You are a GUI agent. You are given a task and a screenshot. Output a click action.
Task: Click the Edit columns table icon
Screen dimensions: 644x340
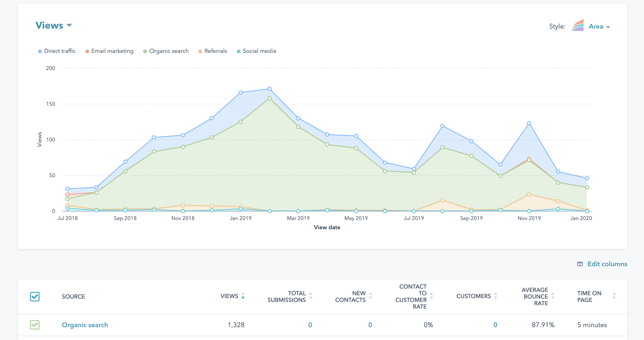click(x=580, y=264)
